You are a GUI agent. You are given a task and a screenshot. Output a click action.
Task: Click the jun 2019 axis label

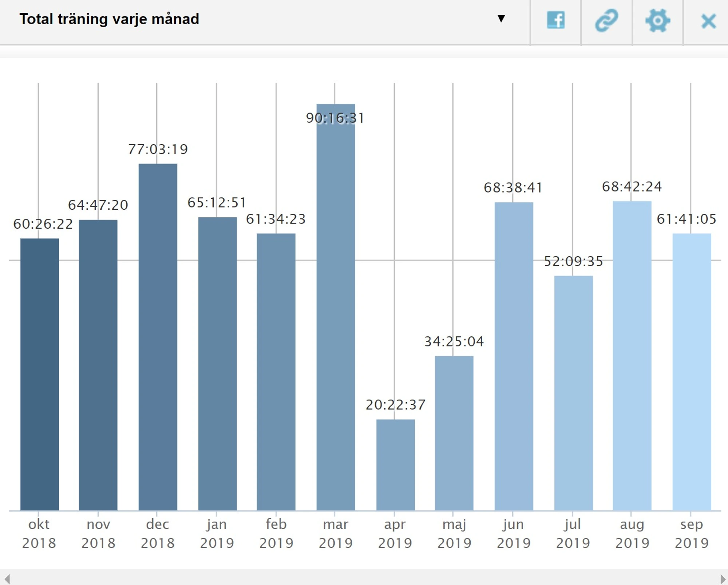[514, 533]
